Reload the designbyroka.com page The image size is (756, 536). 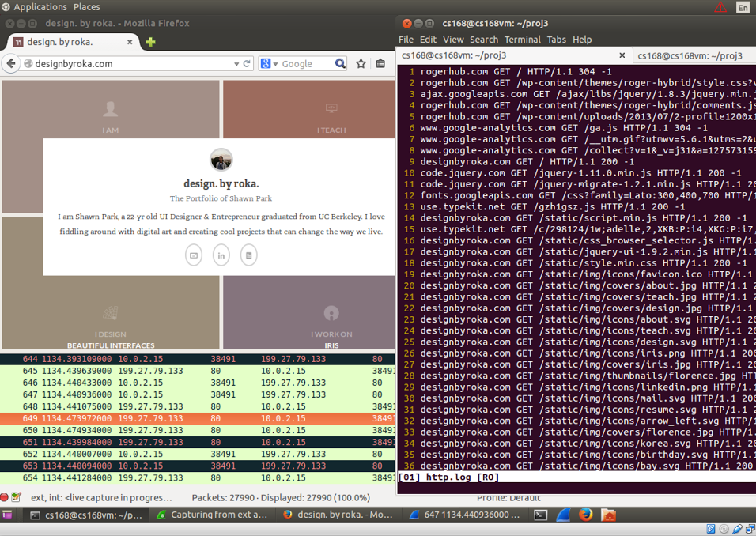point(247,64)
